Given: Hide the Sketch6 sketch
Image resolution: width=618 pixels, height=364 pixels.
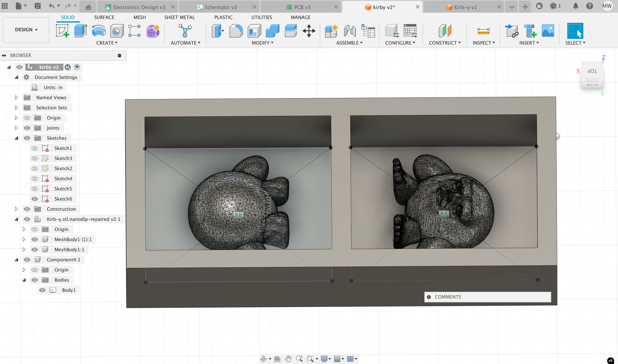Looking at the screenshot, I should tap(35, 199).
